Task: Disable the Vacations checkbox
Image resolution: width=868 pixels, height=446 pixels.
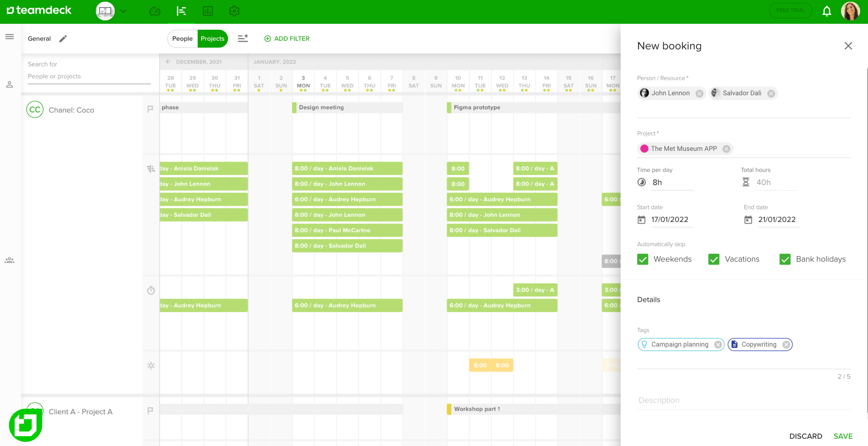Action: tap(713, 259)
